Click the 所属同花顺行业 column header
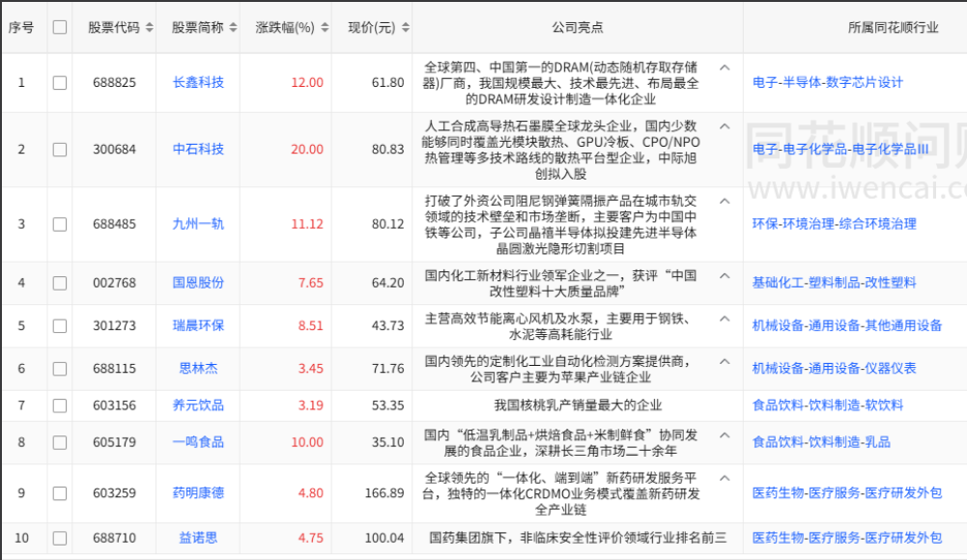This screenshot has width=967, height=560. [893, 28]
